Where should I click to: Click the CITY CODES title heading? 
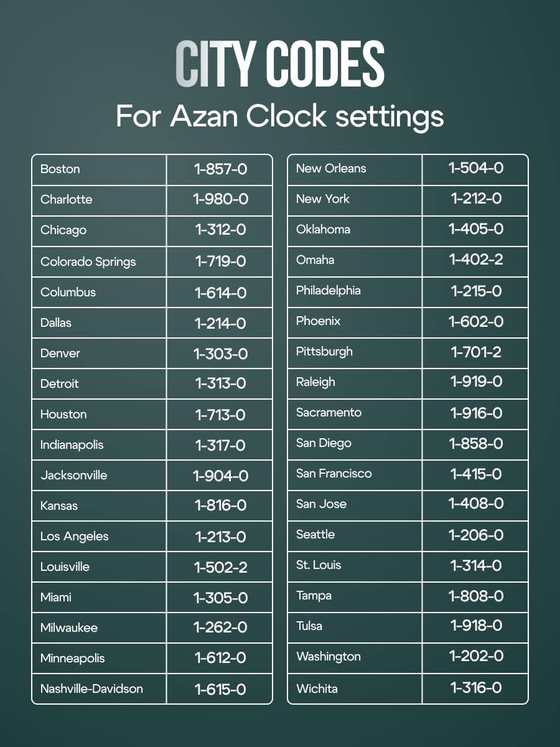click(x=280, y=64)
